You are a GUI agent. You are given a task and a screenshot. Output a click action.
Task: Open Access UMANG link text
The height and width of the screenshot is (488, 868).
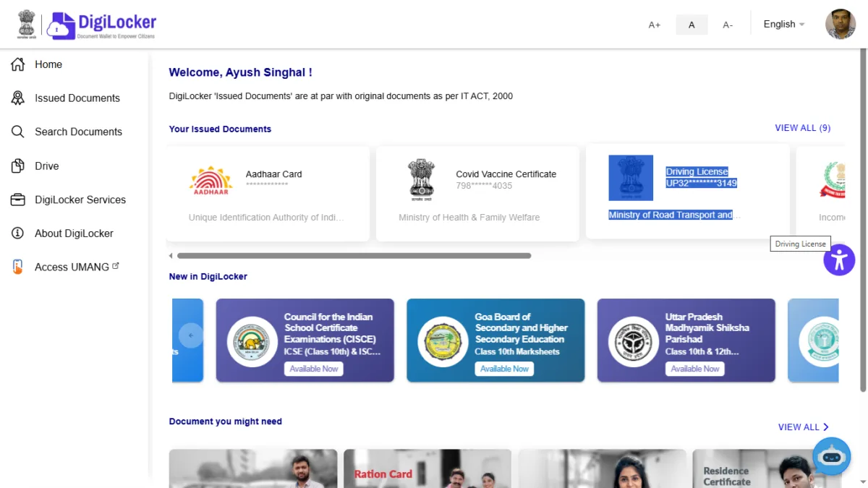[x=72, y=267]
